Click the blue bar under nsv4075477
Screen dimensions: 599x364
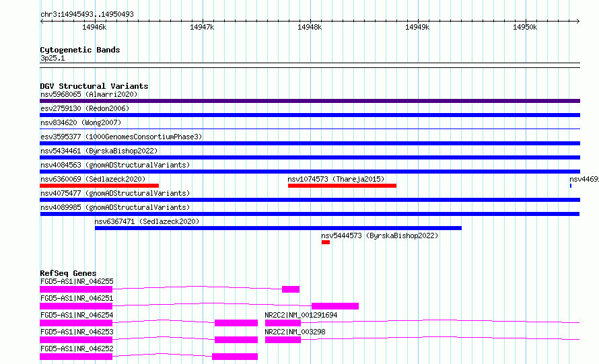tap(310, 200)
